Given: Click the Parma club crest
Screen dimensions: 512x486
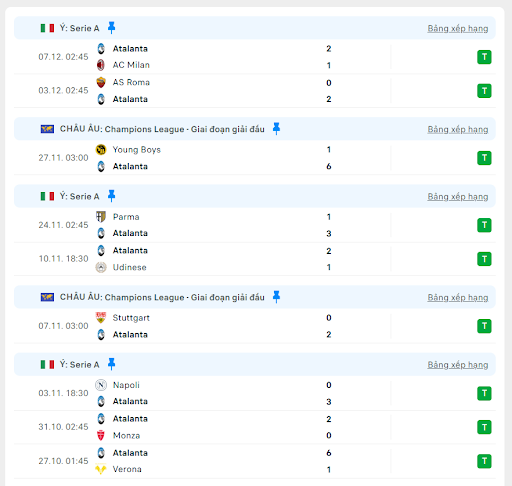Looking at the screenshot, I should (x=101, y=217).
